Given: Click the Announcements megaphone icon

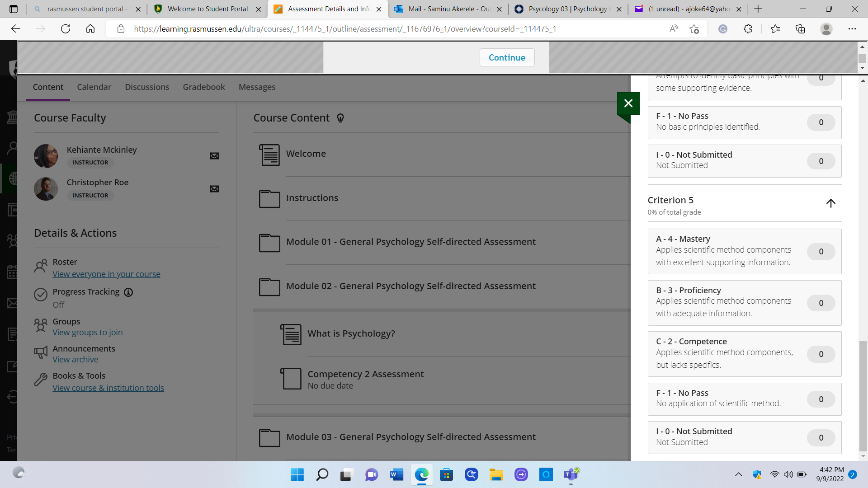Looking at the screenshot, I should click(x=41, y=352).
